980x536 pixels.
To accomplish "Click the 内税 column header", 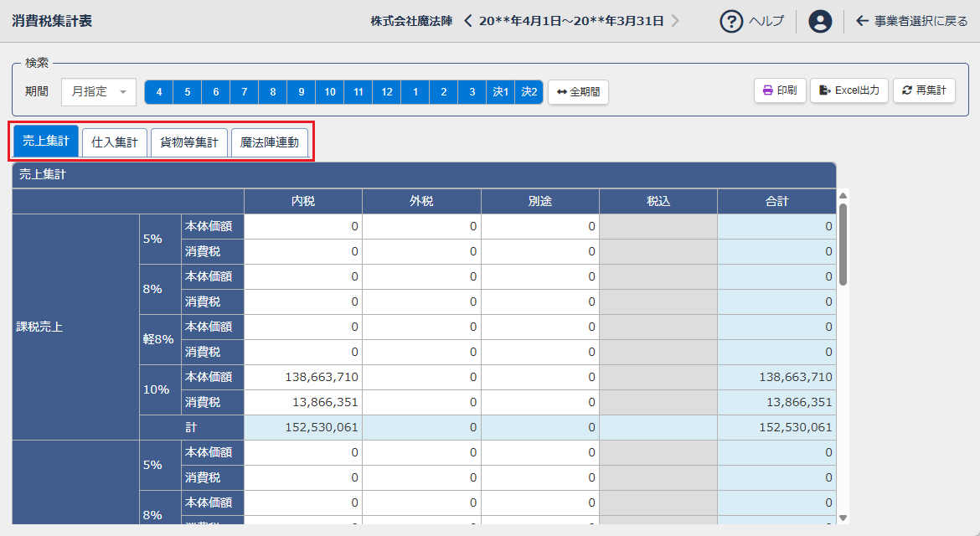I will pyautogui.click(x=303, y=201).
